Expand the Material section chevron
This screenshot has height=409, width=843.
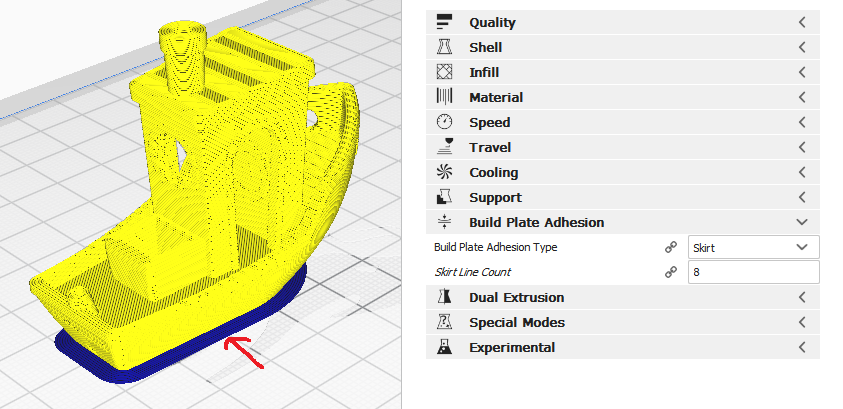802,97
